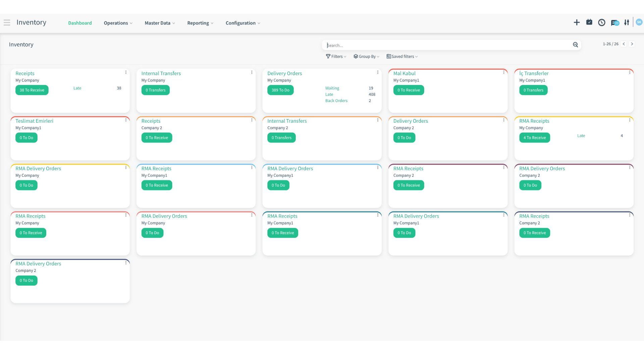The image size is (644, 362).
Task: Open the İç Transferler card title
Action: 534,73
